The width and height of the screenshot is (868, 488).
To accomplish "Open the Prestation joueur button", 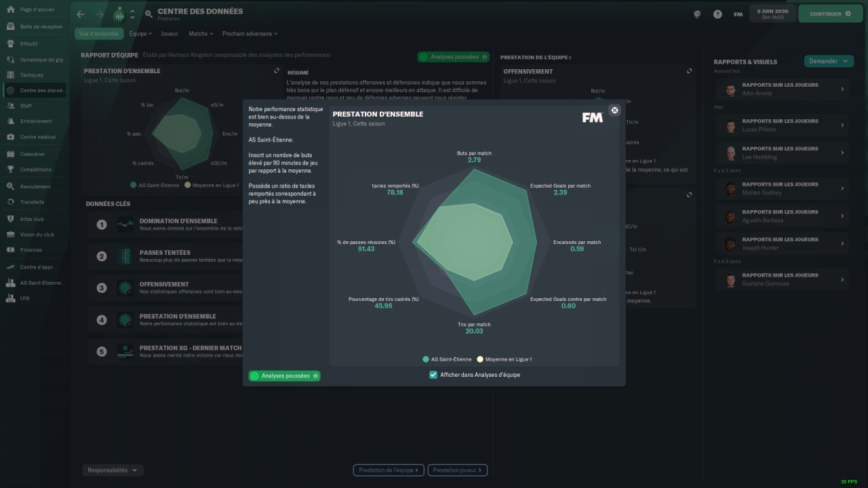I will 458,470.
